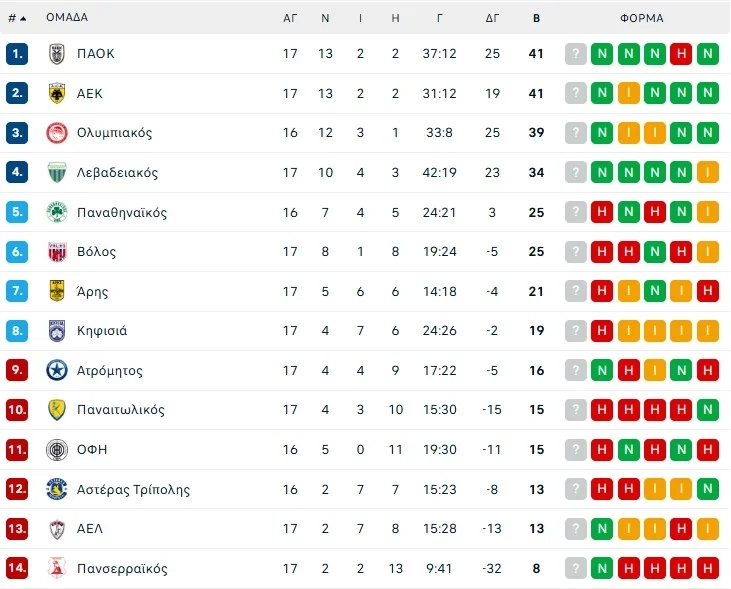This screenshot has height=589, width=731.
Task: Click the ΠΑΟΚ club crest icon
Action: click(56, 54)
